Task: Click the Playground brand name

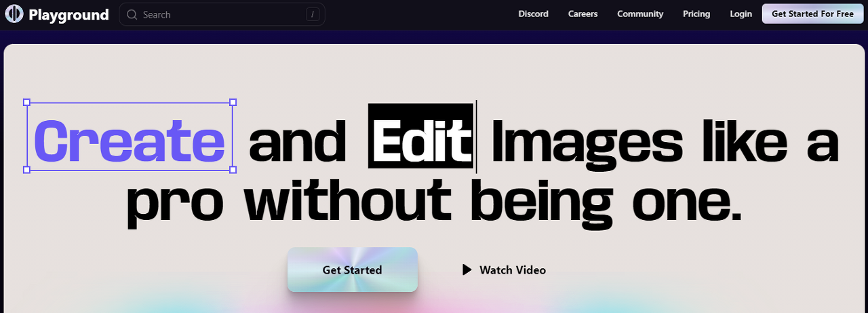Action: (x=68, y=14)
